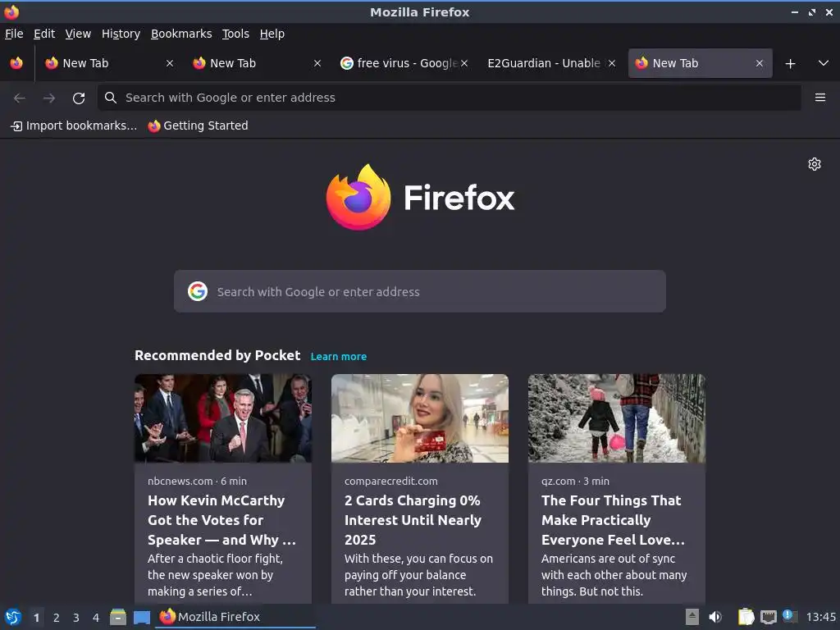Close the active New Tab tab
840x630 pixels.
pyautogui.click(x=759, y=63)
